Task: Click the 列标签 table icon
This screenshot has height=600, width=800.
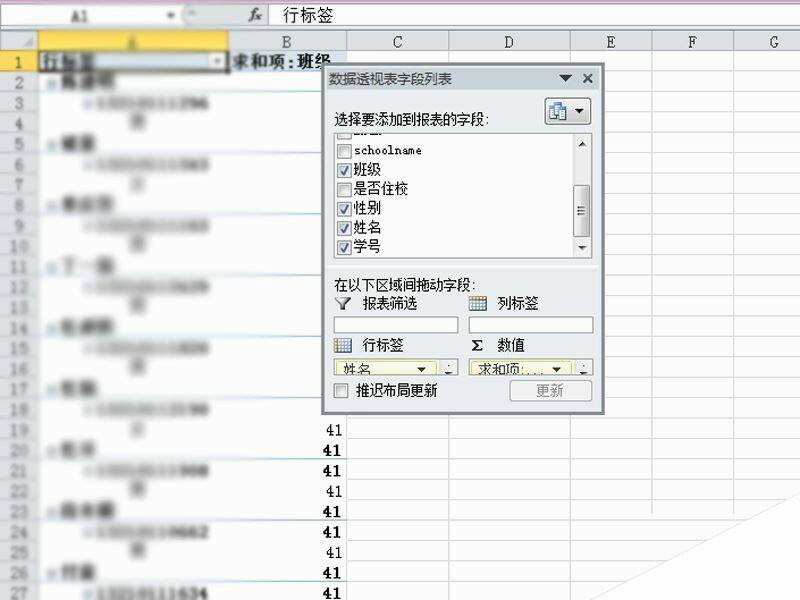Action: tap(478, 304)
